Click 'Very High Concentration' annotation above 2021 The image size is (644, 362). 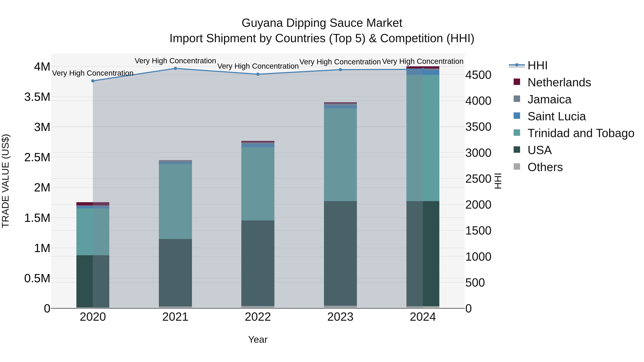point(175,61)
